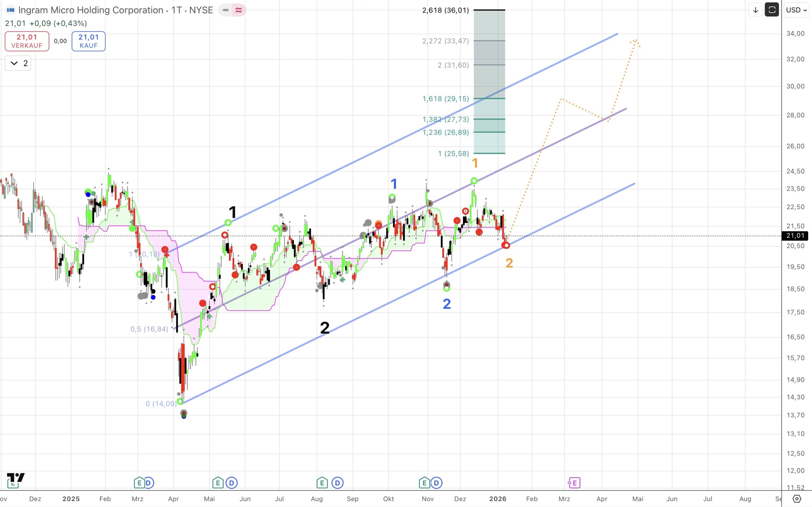
Task: Click the blue KAUF buy button
Action: (89, 41)
